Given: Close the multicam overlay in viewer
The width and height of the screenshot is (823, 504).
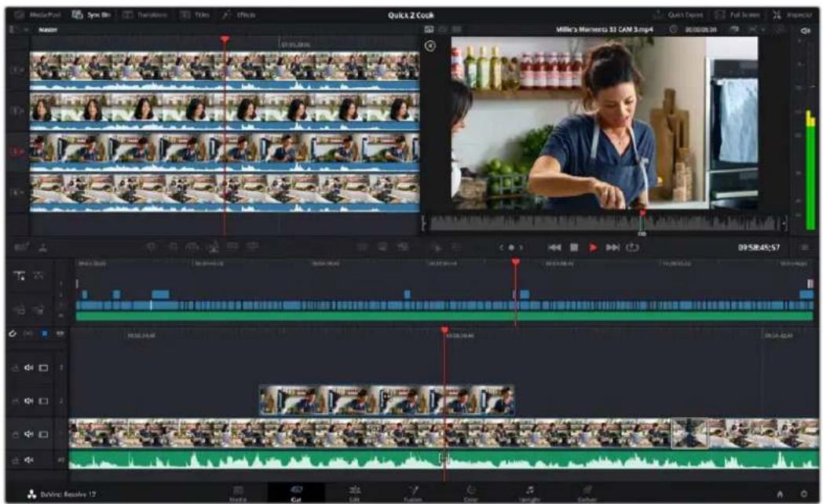Looking at the screenshot, I should (x=430, y=46).
